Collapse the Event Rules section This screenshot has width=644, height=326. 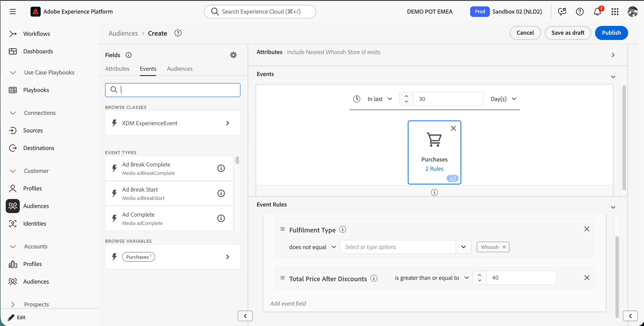pyautogui.click(x=613, y=207)
